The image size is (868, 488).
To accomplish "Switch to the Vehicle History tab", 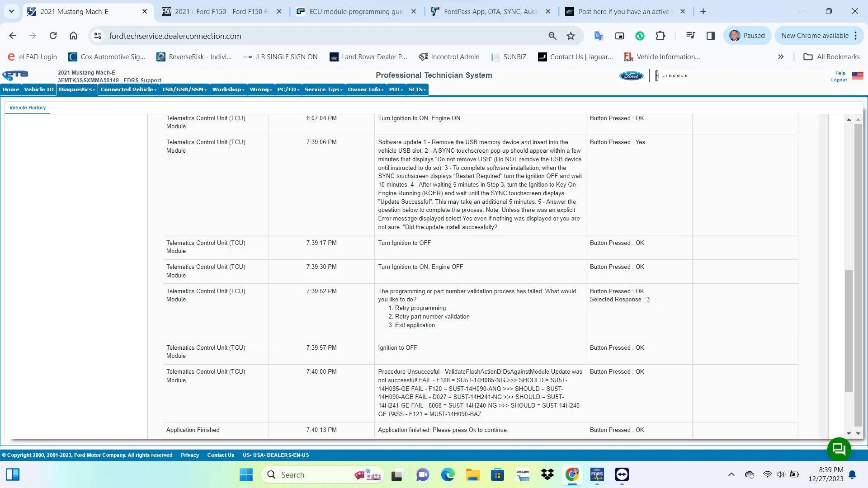I will [28, 108].
